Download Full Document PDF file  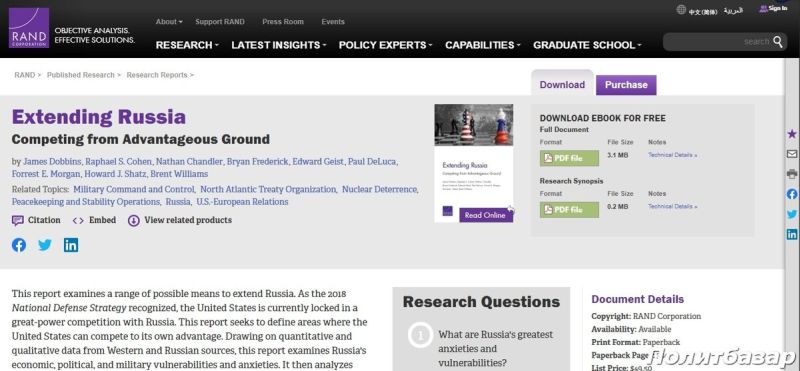(x=569, y=158)
